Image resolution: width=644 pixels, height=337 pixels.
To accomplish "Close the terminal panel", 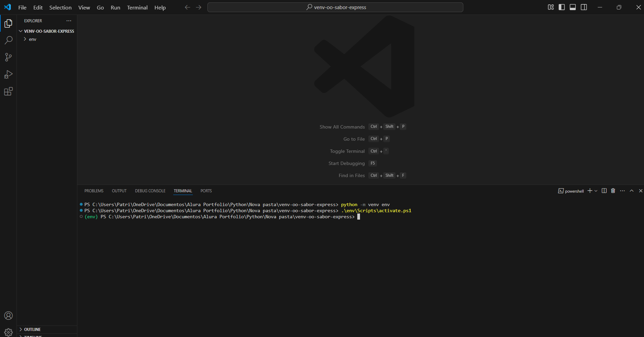I will 641,191.
